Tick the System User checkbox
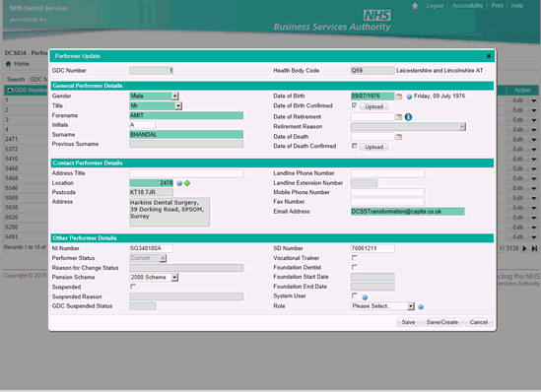541x392 pixels. pyautogui.click(x=355, y=295)
